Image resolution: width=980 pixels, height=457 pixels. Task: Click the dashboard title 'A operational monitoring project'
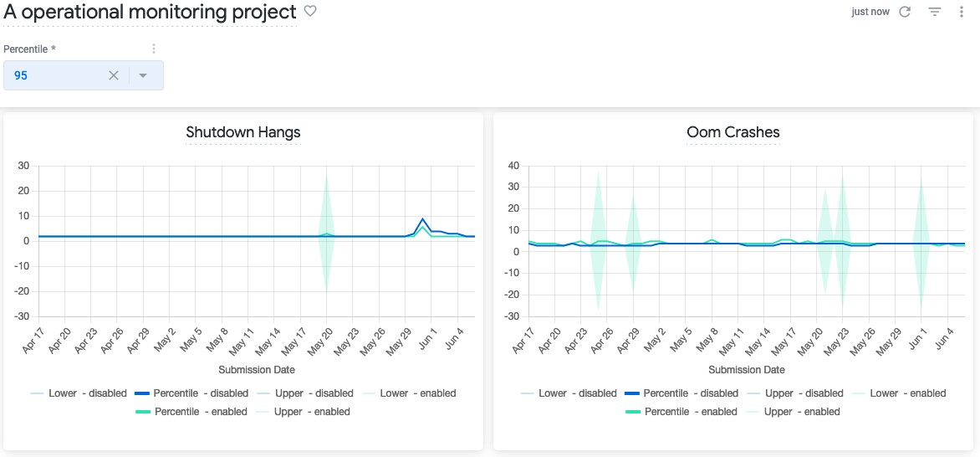[151, 13]
